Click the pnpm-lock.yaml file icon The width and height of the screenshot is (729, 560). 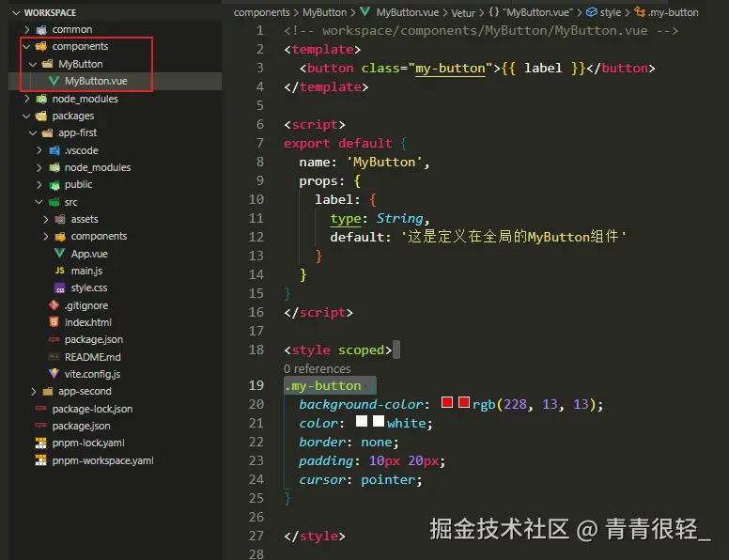(x=41, y=443)
